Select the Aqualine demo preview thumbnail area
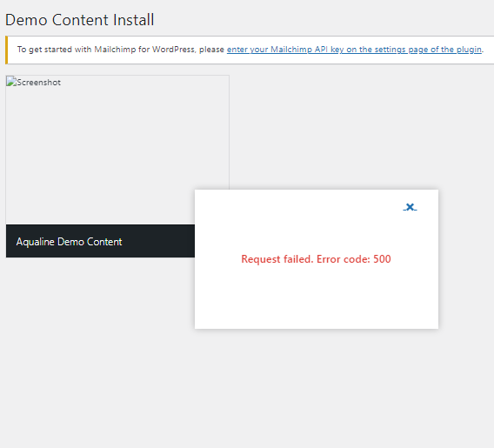 (x=117, y=150)
